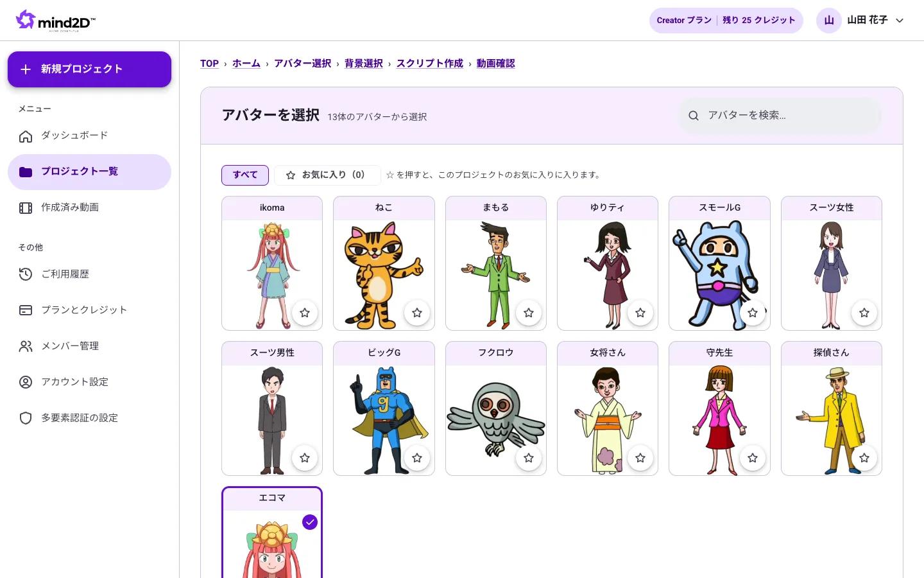Favorite the スモールG avatar with star
Screen dimensions: 924x578
tap(753, 313)
